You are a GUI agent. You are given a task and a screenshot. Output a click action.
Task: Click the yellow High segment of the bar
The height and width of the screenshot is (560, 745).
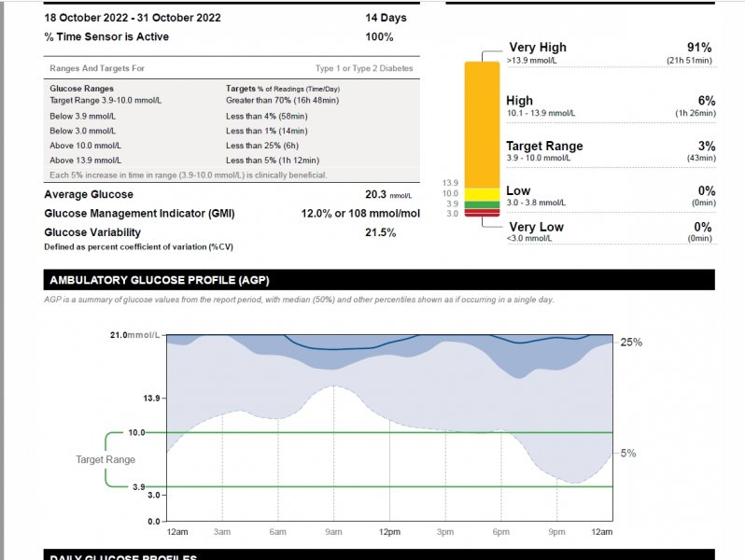[483, 193]
